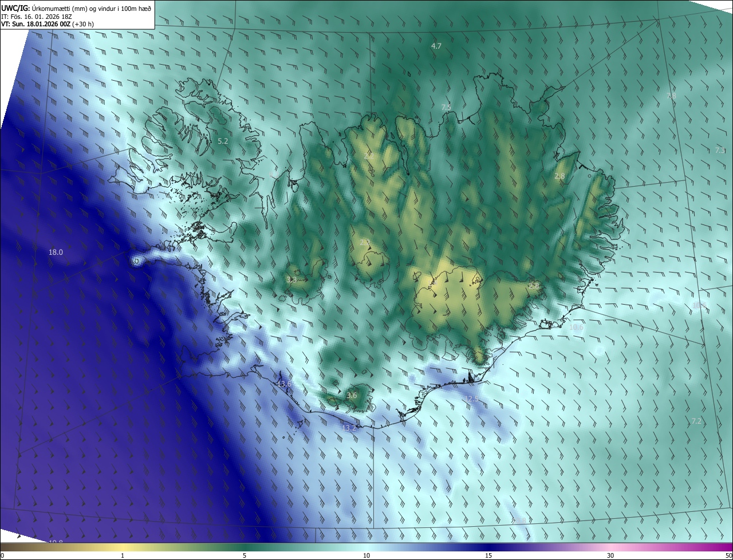Click the 1 tick on the color scale
Screen dimensions: 733x560
pos(123,555)
